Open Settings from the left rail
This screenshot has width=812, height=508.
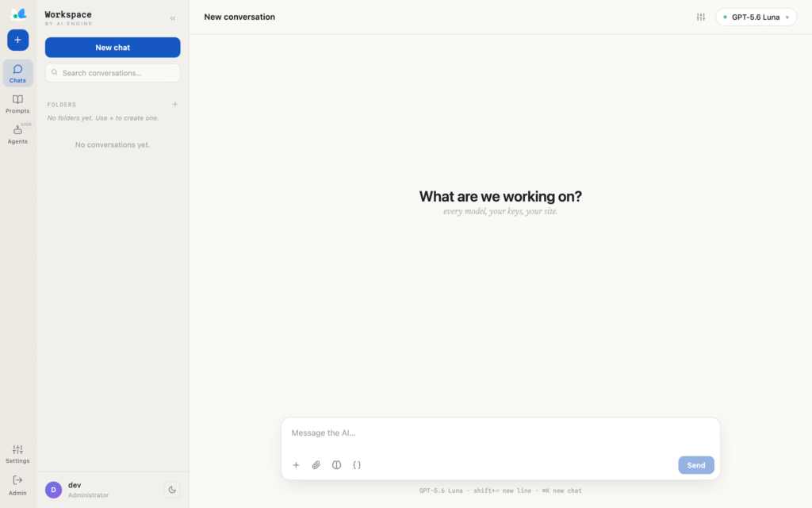tap(17, 454)
